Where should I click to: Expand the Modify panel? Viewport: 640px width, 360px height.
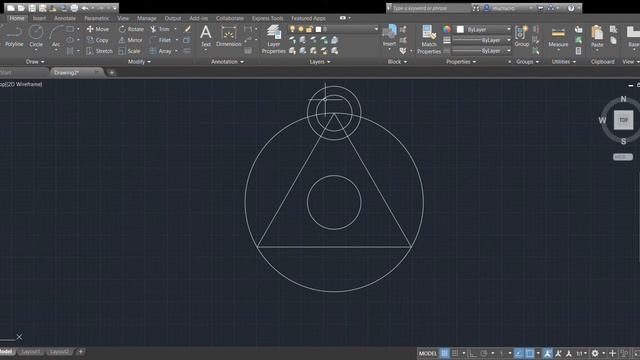[139, 62]
